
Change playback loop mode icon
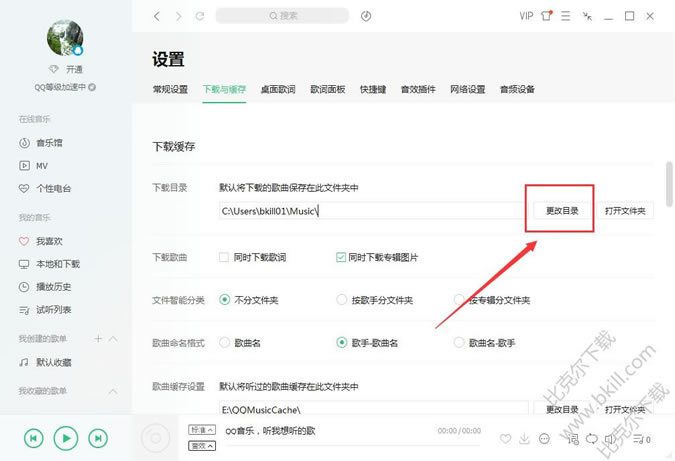pos(591,439)
